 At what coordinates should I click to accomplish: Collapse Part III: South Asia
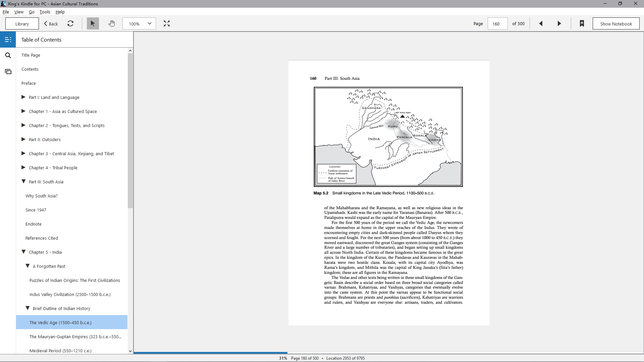pyautogui.click(x=23, y=182)
